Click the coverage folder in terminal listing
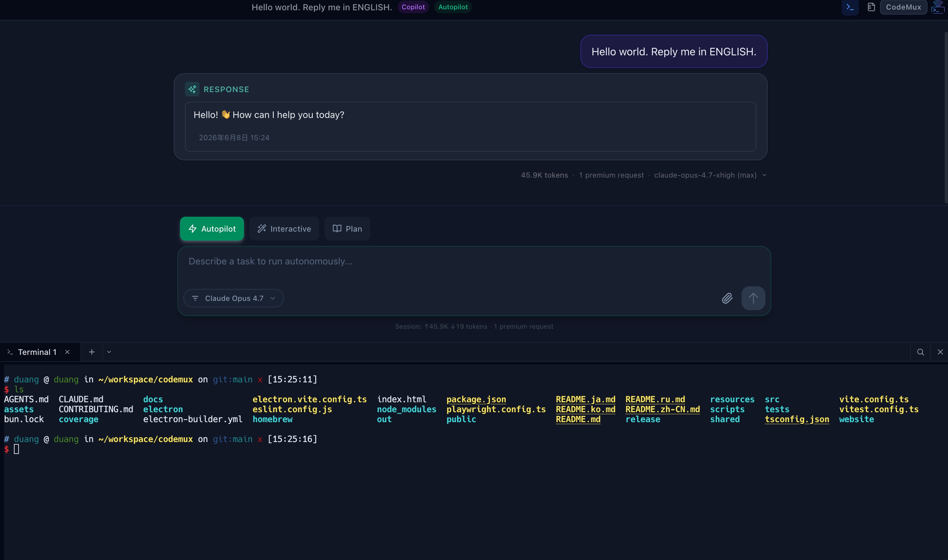The width and height of the screenshot is (948, 560). [79, 419]
